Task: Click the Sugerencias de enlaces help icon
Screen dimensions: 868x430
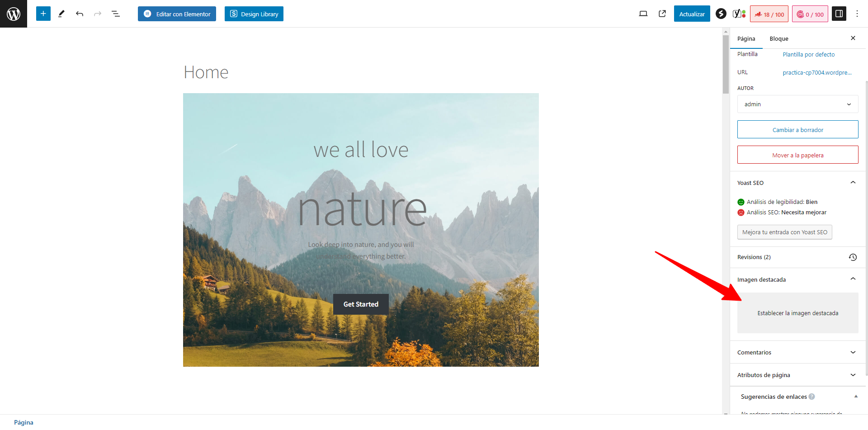Action: click(x=811, y=397)
